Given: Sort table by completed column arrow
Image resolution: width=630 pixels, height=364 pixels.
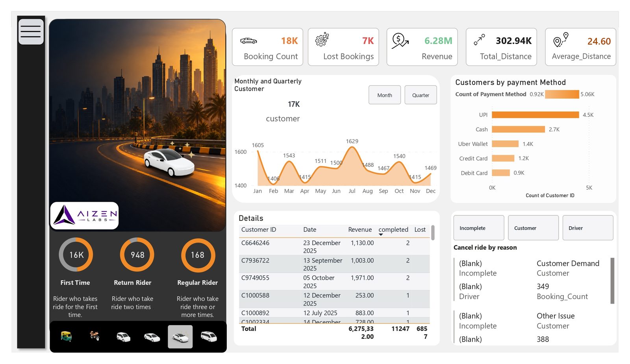Looking at the screenshot, I should 381,235.
